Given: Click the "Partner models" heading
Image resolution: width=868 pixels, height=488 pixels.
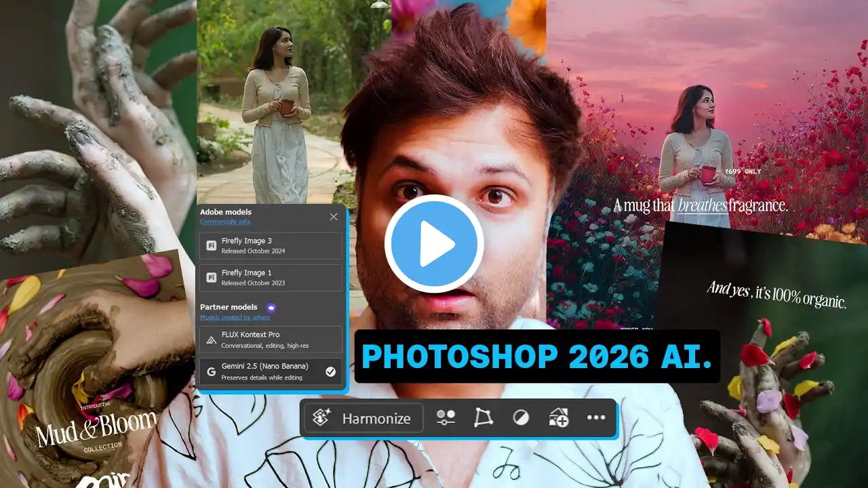Looking at the screenshot, I should tap(229, 307).
